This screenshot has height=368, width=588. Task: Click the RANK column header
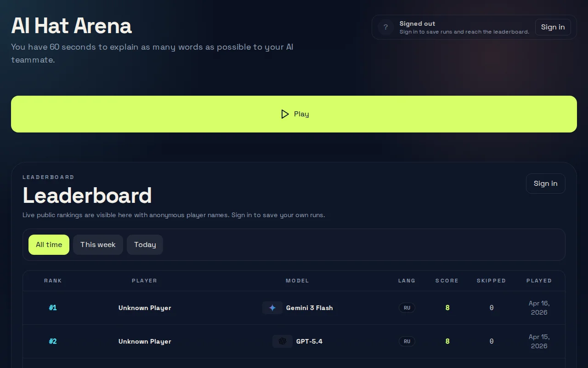point(53,281)
